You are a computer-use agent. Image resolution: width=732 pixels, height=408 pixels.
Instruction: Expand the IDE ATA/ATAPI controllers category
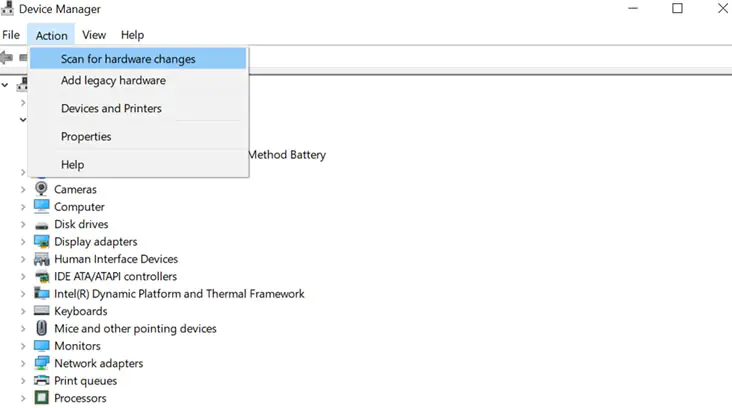click(22, 276)
